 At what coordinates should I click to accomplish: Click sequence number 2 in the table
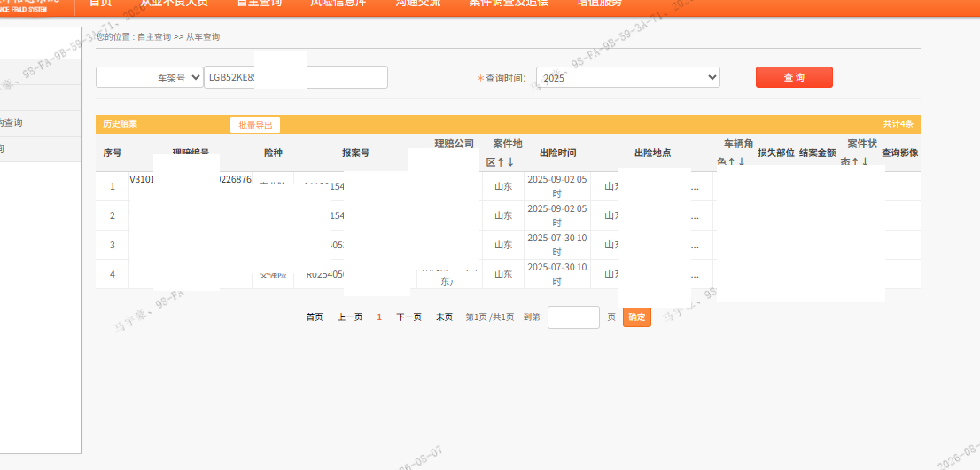pos(113,215)
